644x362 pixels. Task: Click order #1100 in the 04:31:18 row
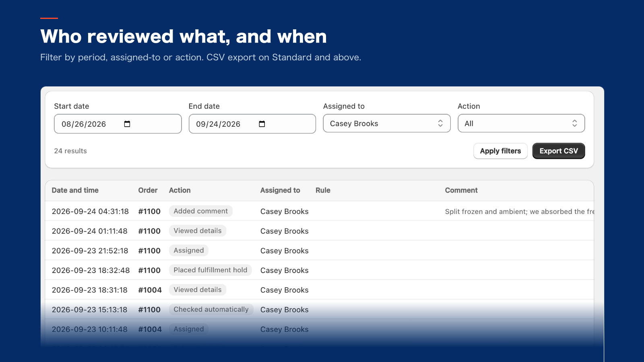[149, 212]
